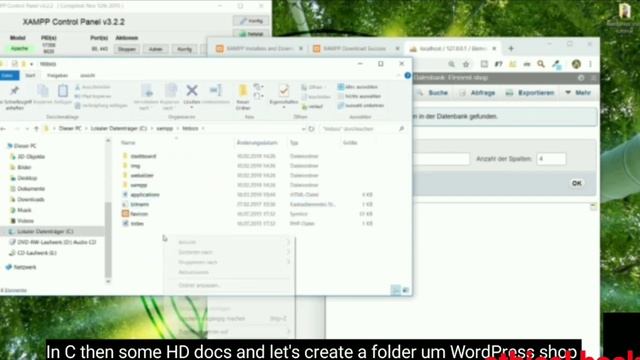Click Exportieren in phpMyAdmin
The height and width of the screenshot is (360, 640).
[x=530, y=93]
